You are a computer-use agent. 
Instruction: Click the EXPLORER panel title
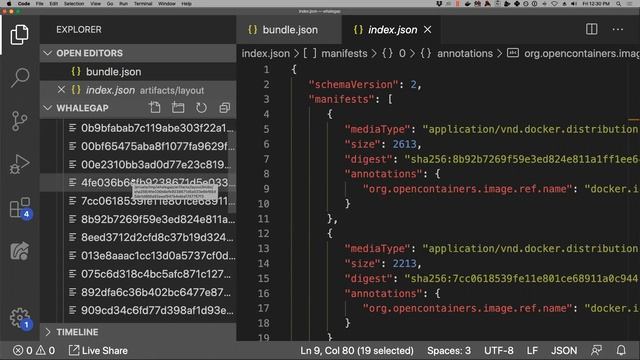[x=79, y=29]
